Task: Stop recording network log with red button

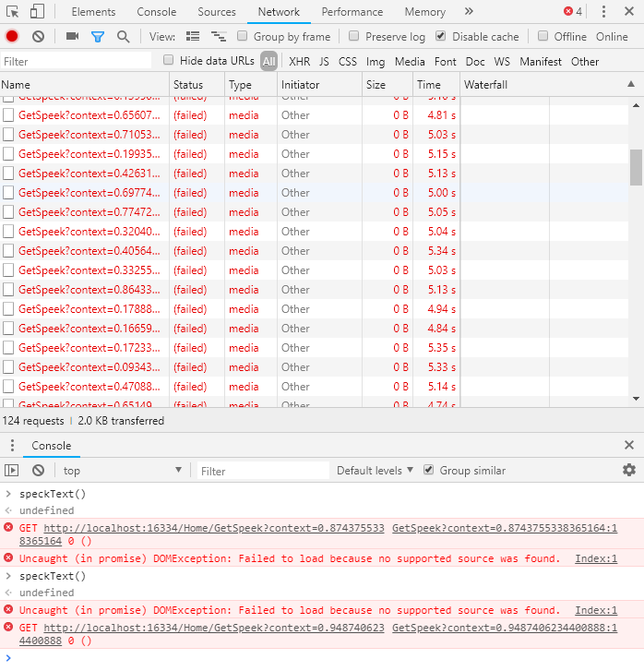Action: tap(12, 36)
